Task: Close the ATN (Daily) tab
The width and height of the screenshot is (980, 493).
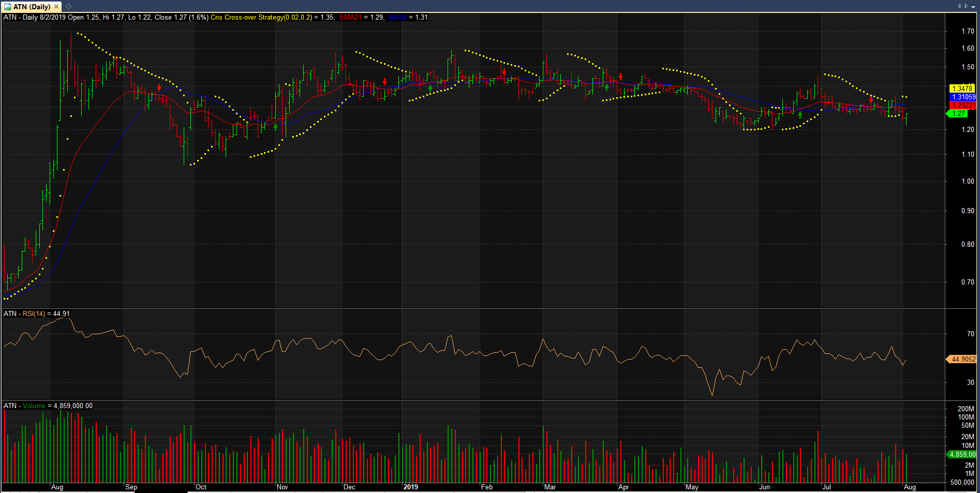Action: tap(56, 7)
